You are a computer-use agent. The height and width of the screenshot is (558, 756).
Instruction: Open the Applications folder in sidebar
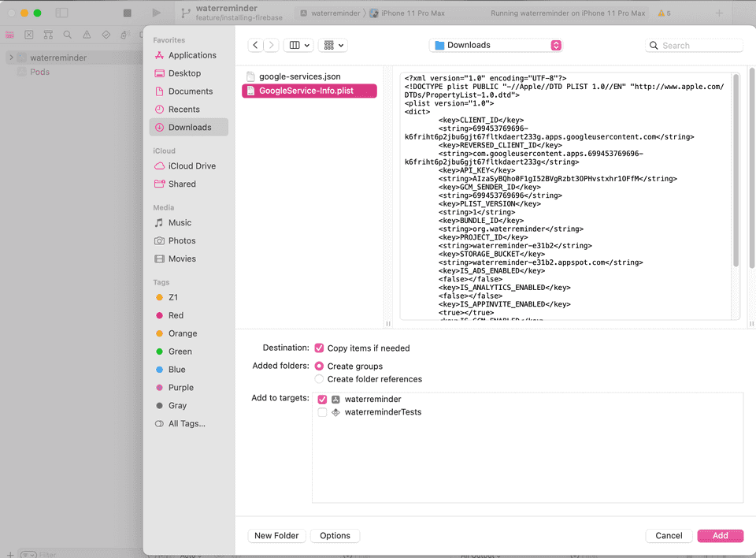coord(189,55)
